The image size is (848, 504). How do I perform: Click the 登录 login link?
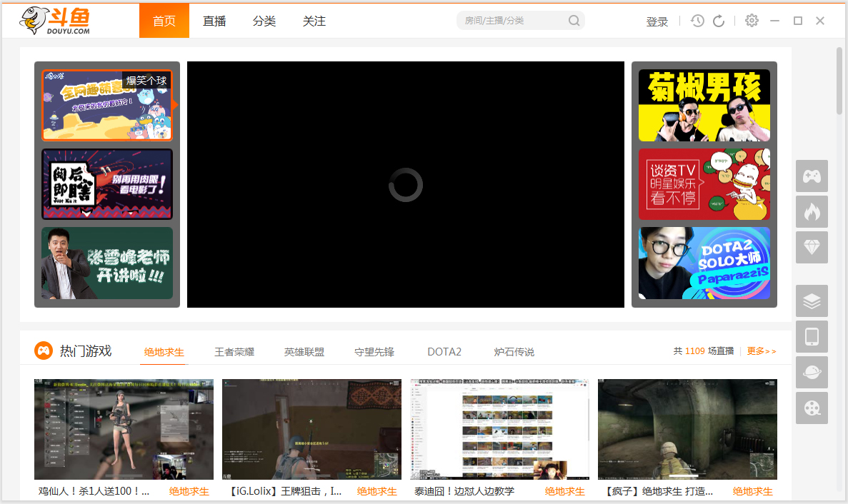pyautogui.click(x=657, y=21)
